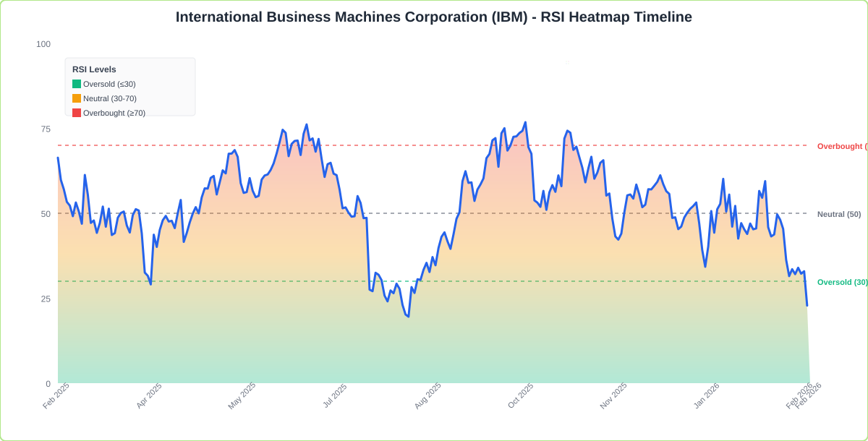Expand the RSI Levels legend box
Screen dimensions: 868x441
tap(130, 87)
